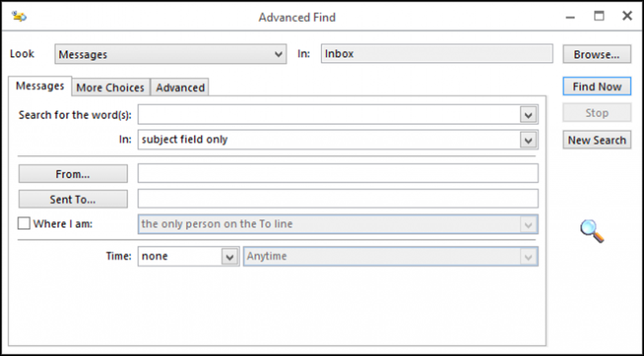Click the Advanced Find window icon in title bar
The width and height of the screenshot is (644, 356).
coord(19,17)
